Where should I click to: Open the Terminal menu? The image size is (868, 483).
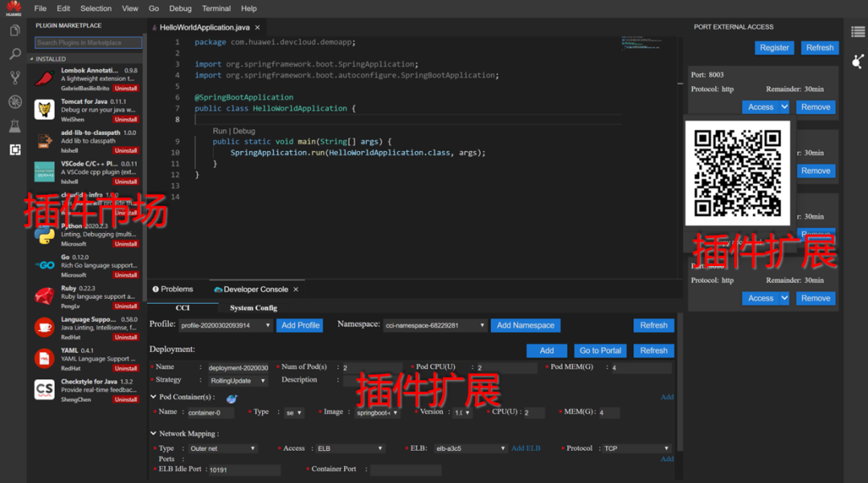point(216,8)
